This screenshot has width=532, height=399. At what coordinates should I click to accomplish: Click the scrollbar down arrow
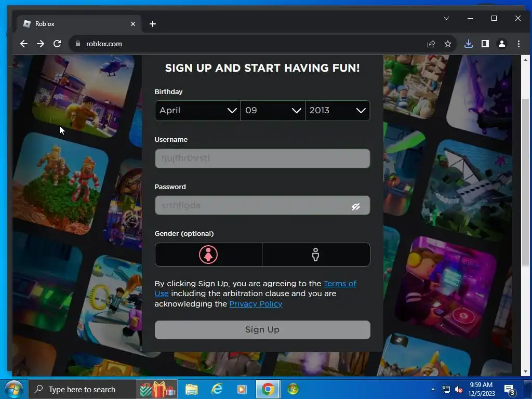tap(525, 371)
